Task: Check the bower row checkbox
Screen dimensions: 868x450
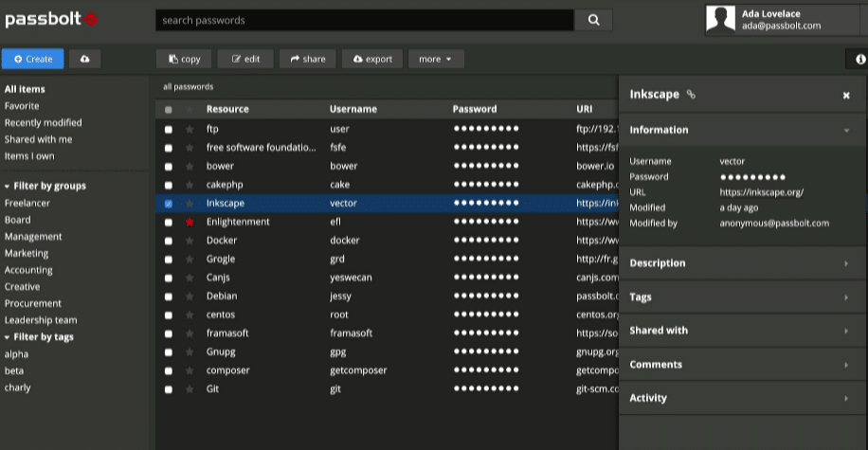Action: (169, 167)
